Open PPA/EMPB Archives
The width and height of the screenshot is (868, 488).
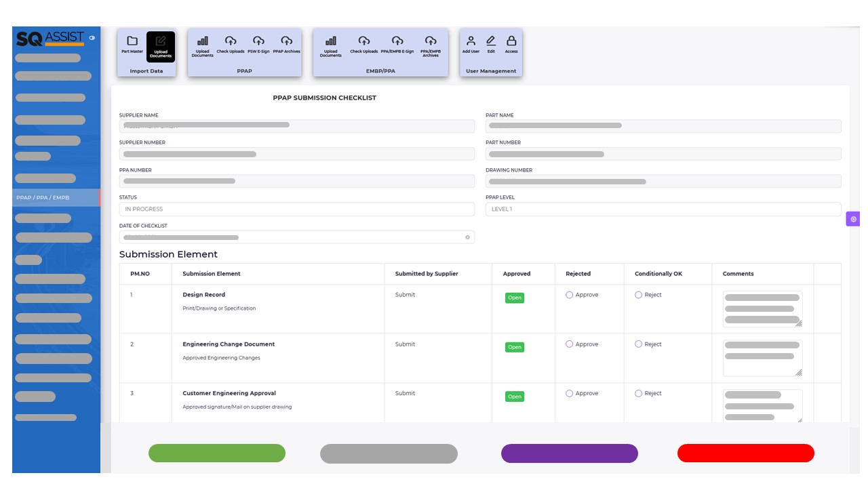click(431, 46)
